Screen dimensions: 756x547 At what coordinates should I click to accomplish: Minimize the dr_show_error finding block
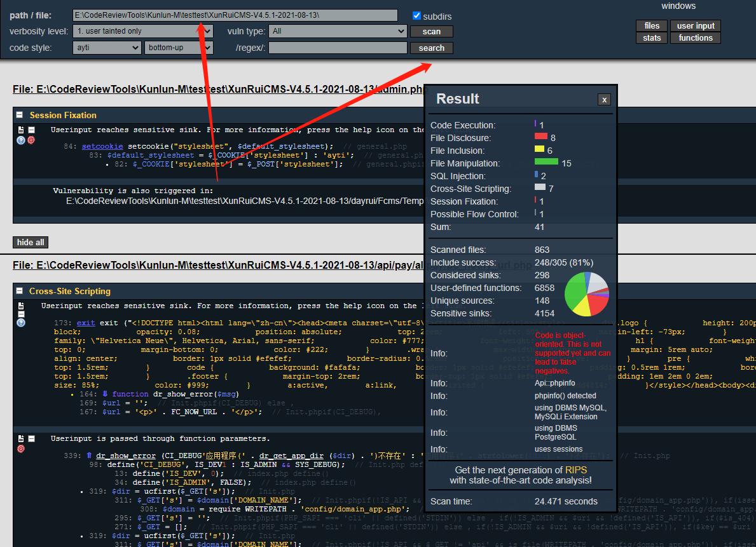(x=31, y=438)
